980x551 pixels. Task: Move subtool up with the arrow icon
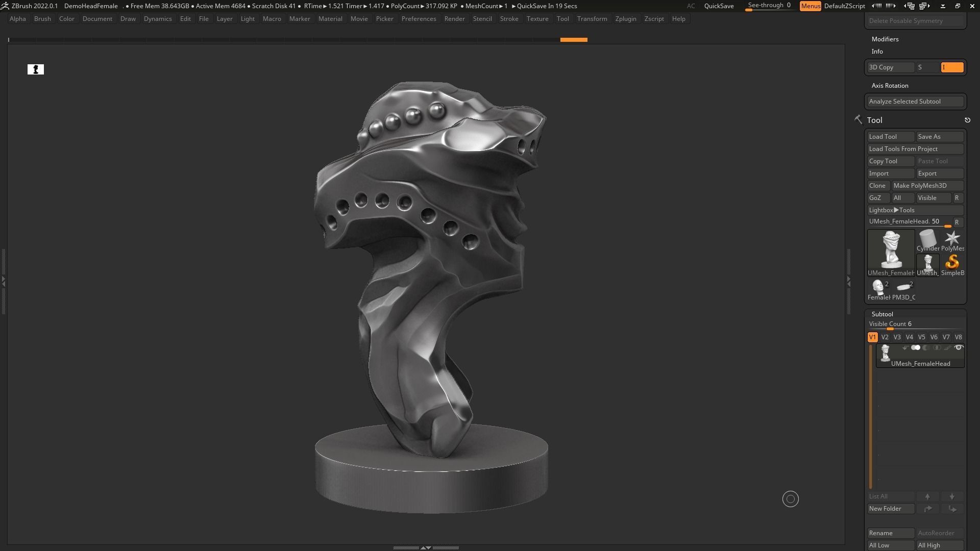(x=927, y=496)
